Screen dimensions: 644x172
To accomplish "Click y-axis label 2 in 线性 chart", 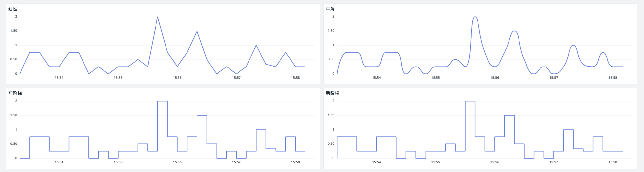I will click(x=16, y=17).
